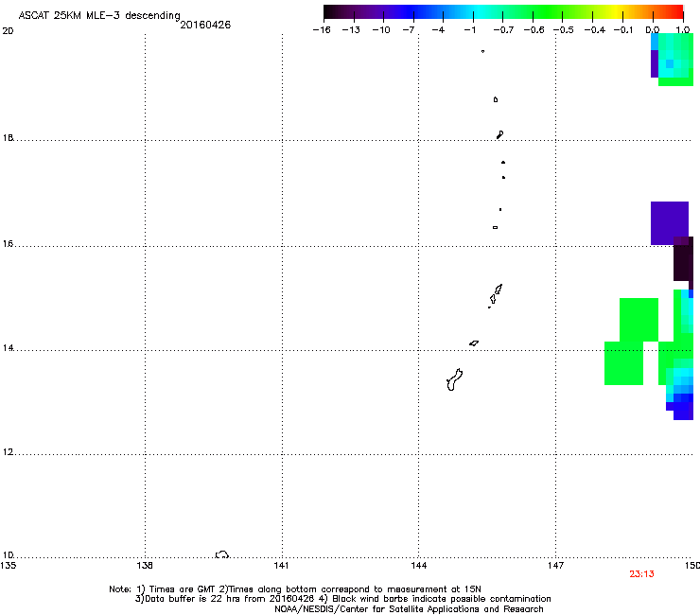This screenshot has width=700, height=615.
Task: Click the 'Times are GMT' note line
Action: (x=294, y=589)
